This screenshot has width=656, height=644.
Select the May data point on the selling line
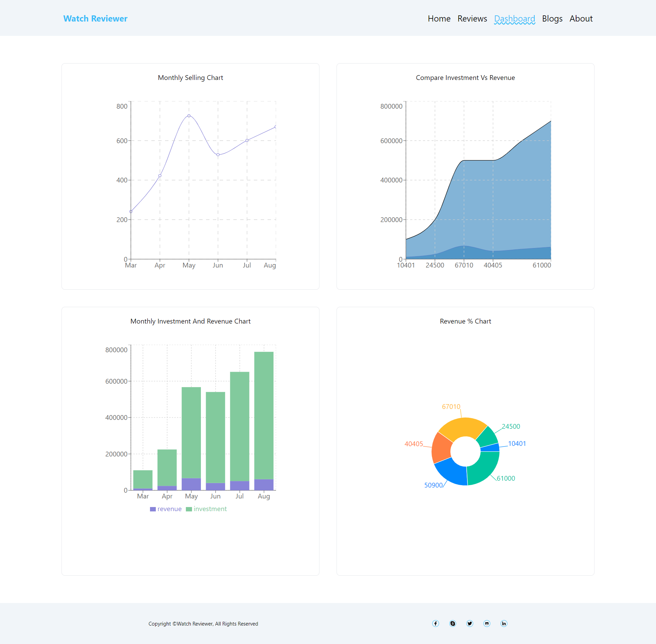click(189, 116)
